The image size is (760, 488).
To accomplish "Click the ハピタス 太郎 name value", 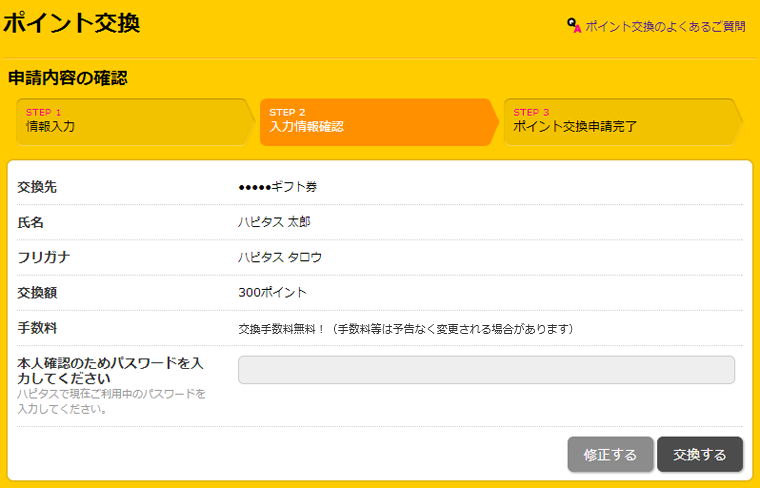I will pos(274,222).
